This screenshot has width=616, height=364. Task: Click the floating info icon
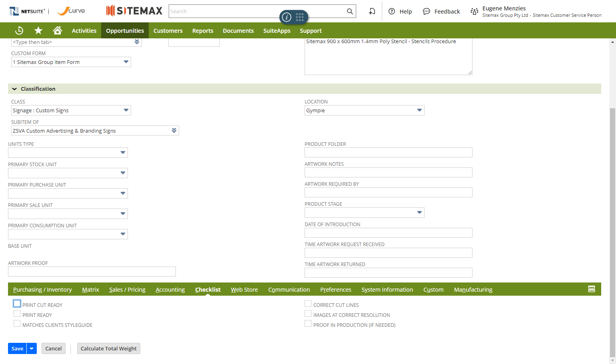tap(287, 17)
